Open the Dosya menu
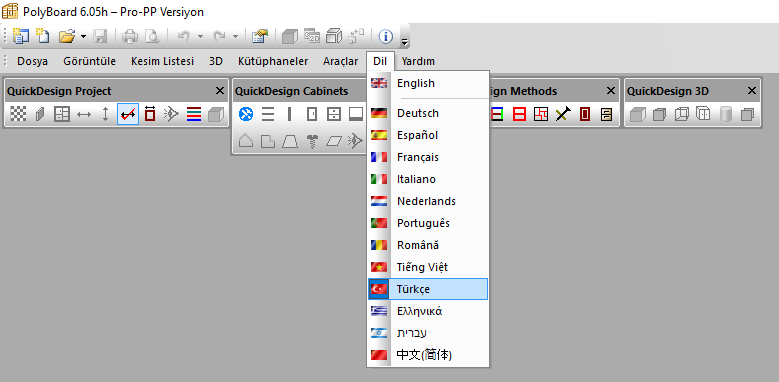This screenshot has height=382, width=779. [32, 61]
